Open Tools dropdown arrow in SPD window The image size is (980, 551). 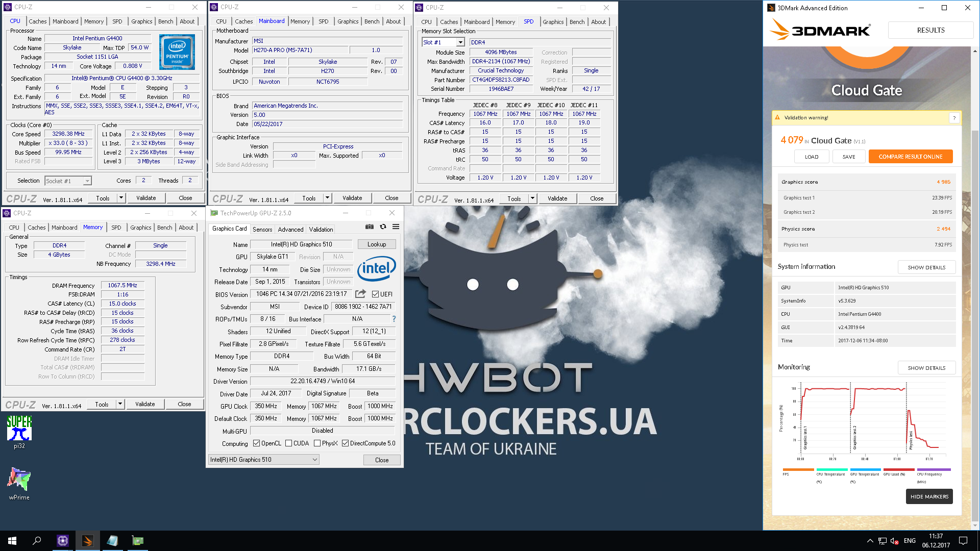click(532, 198)
